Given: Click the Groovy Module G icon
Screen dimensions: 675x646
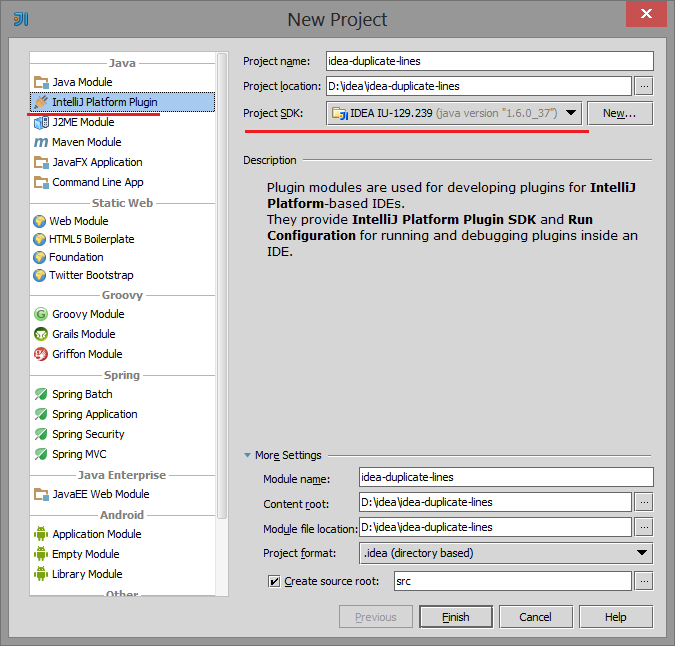Looking at the screenshot, I should click(x=41, y=314).
